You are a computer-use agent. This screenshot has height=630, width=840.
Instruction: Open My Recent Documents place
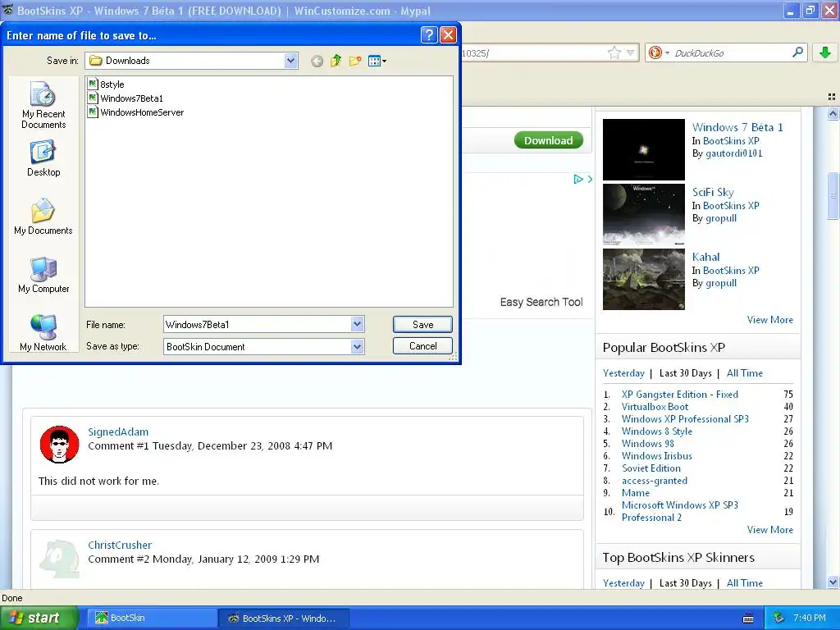coord(43,105)
